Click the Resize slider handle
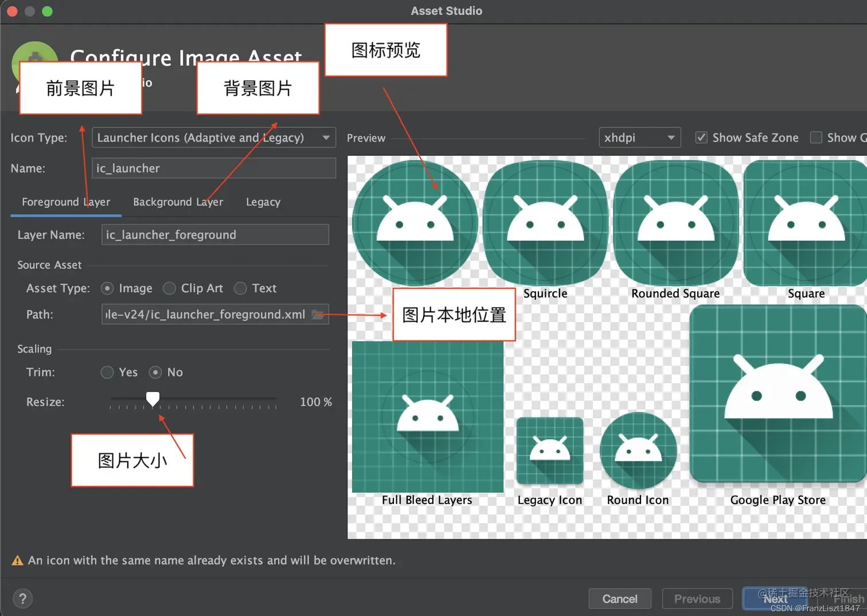The image size is (867, 616). [153, 399]
